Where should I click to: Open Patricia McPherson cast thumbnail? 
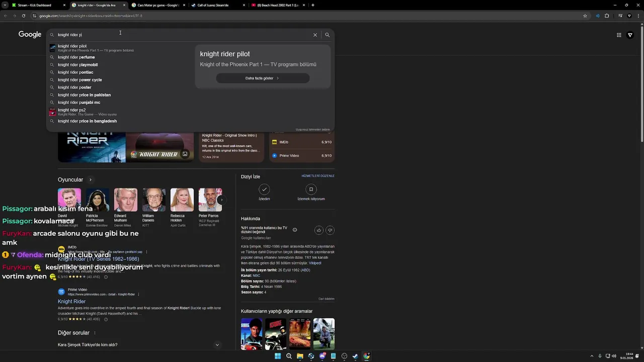point(98,200)
